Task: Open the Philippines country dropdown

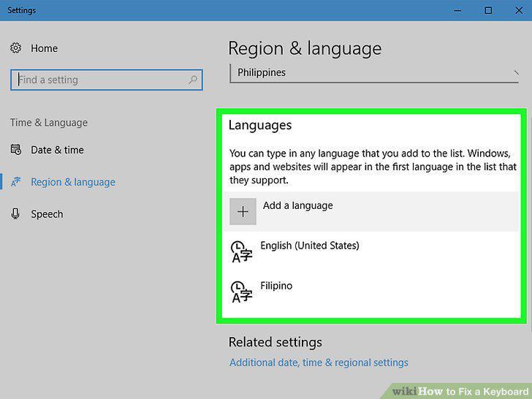Action: (374, 73)
